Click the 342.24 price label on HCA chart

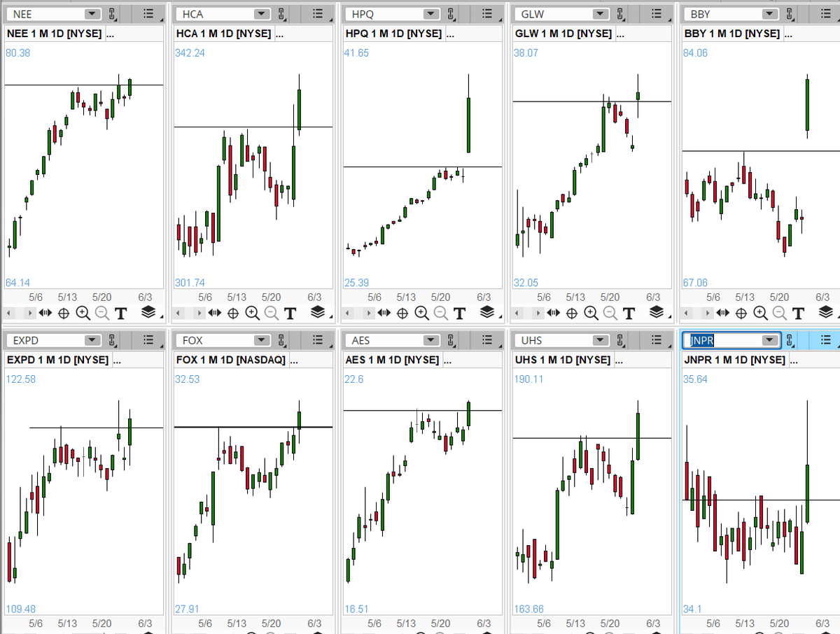coord(190,52)
